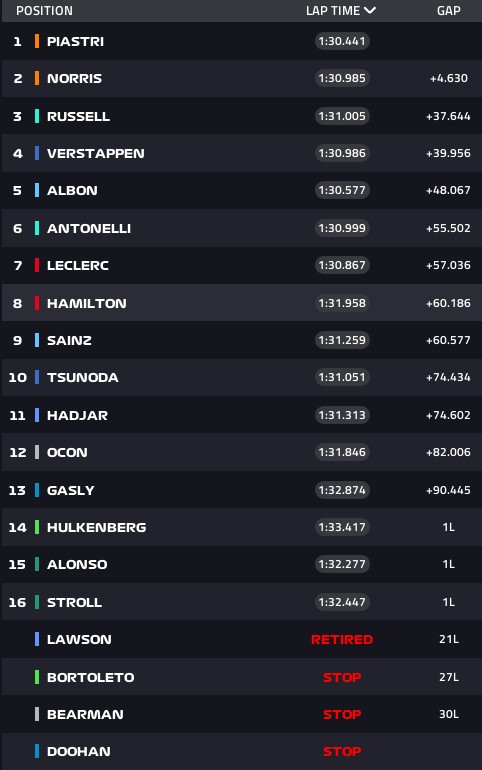Click Norris lap time 1:30.985 pill
The width and height of the screenshot is (482, 770).
[342, 78]
